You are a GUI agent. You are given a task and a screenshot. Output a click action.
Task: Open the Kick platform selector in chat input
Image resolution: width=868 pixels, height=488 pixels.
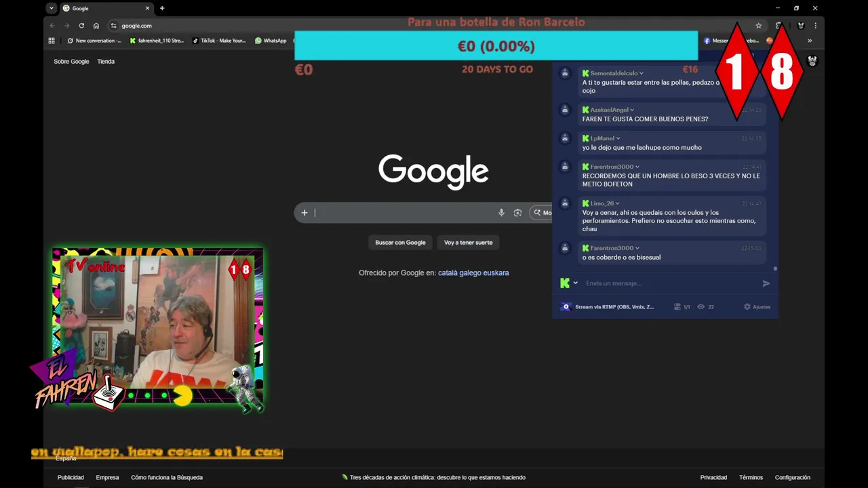click(569, 283)
